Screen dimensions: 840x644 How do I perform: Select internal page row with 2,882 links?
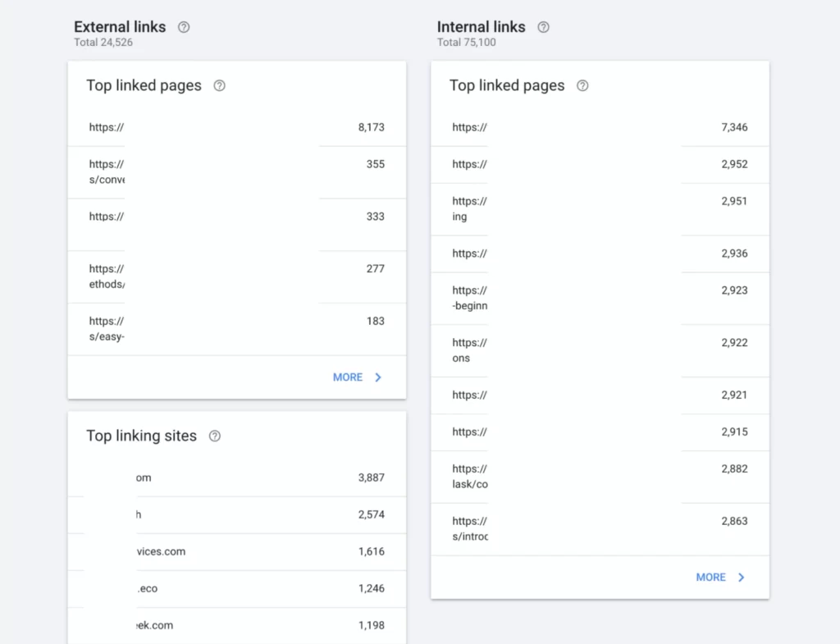tap(600, 477)
